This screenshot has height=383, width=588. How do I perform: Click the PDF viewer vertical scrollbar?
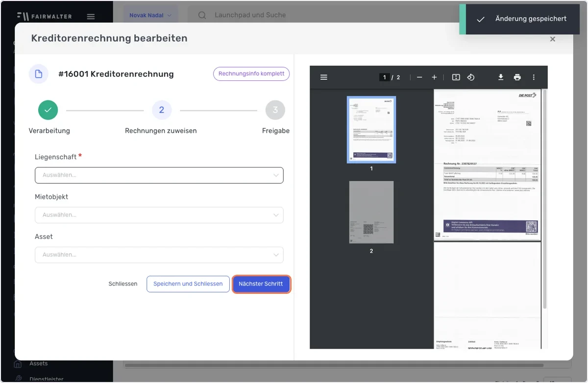click(x=545, y=199)
